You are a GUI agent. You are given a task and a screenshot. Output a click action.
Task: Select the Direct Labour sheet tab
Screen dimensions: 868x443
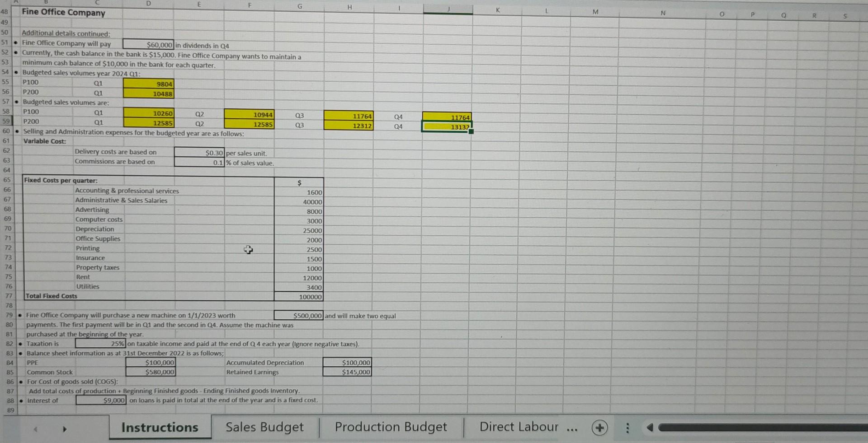point(519,426)
